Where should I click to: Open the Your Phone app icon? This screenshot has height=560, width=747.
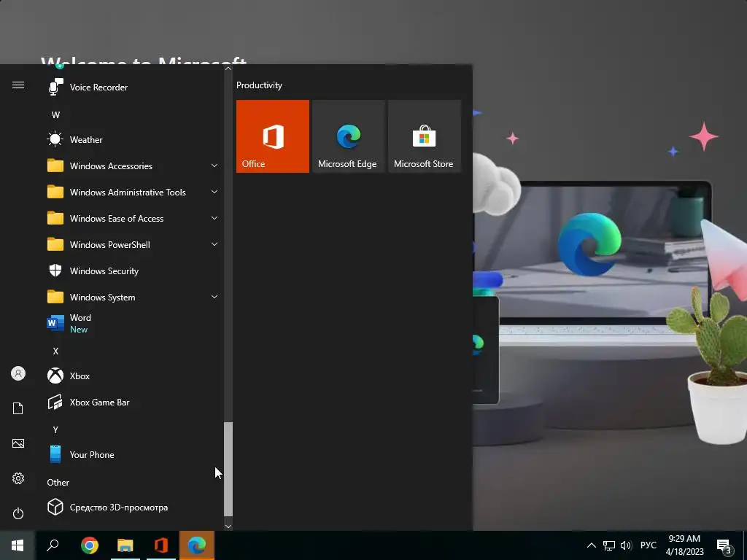(x=55, y=454)
